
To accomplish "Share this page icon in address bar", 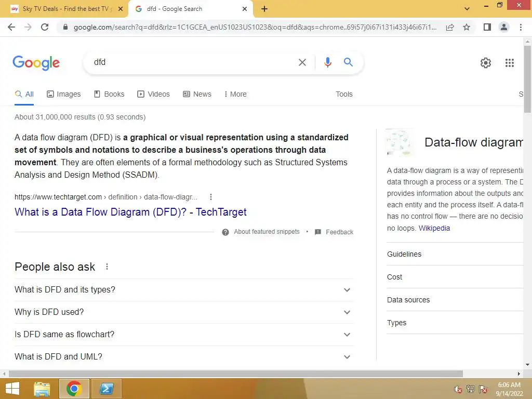I will [x=450, y=27].
